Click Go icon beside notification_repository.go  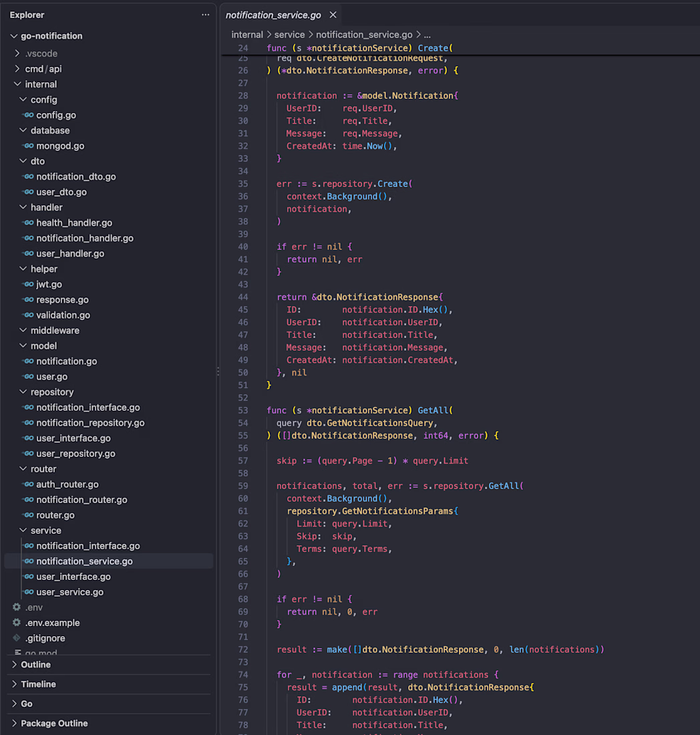pyautogui.click(x=29, y=423)
